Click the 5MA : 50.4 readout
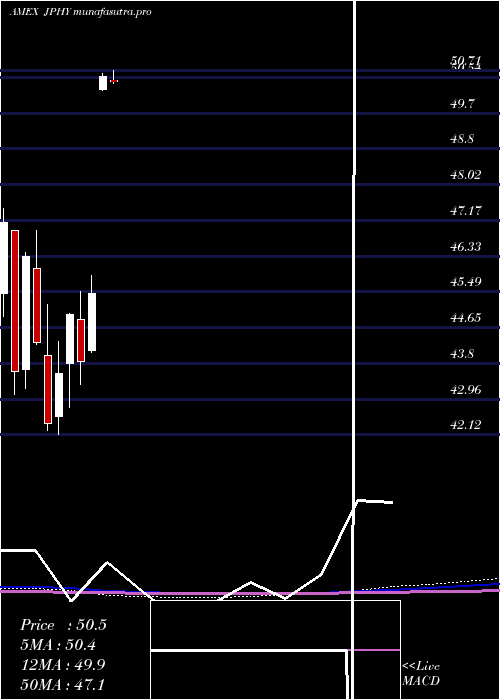Screen dimensions: 500x700 pyautogui.click(x=58, y=645)
